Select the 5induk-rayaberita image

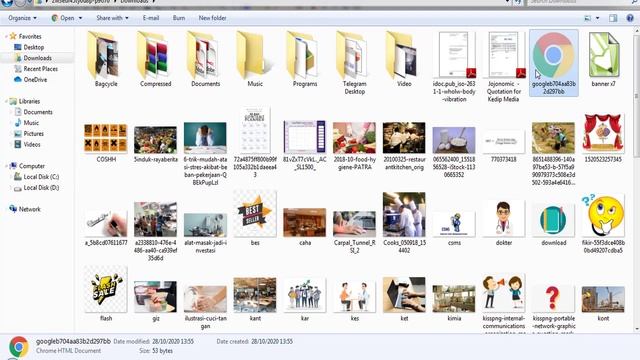[x=155, y=140]
